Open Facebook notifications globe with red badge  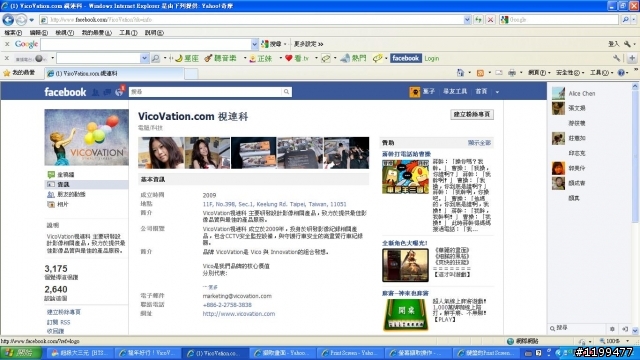coord(119,92)
